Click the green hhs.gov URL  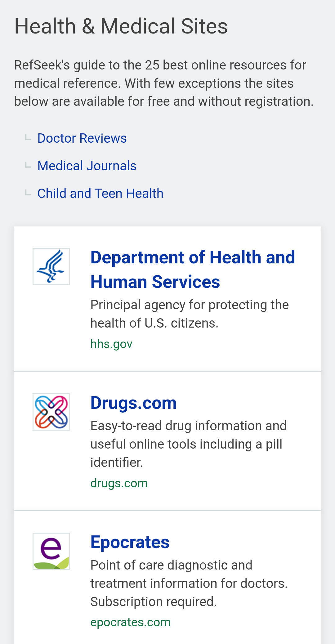111,344
